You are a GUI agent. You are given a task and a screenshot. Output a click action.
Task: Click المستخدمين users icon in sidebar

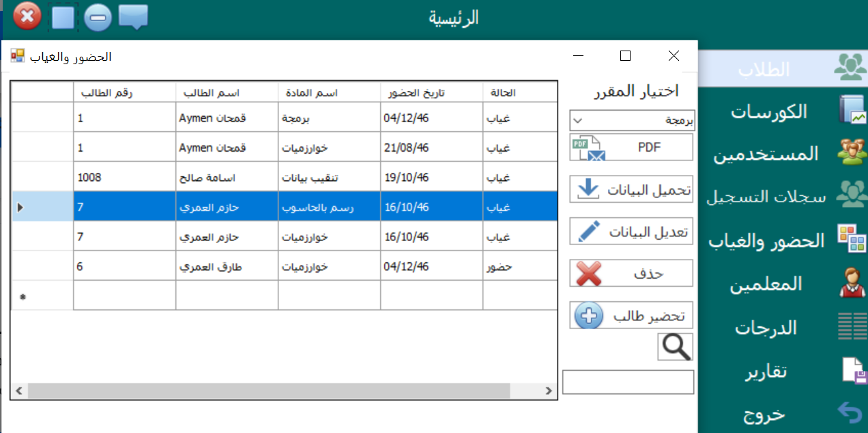click(852, 153)
